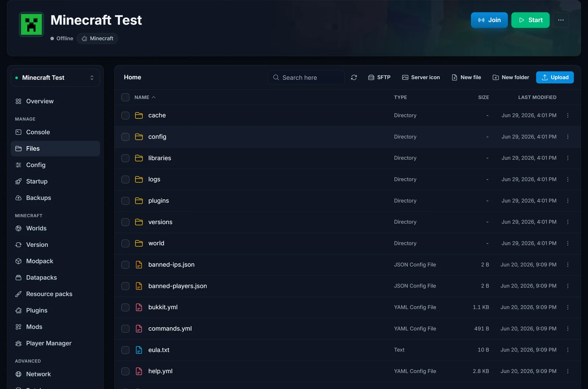The height and width of the screenshot is (389, 588).
Task: Create a New folder
Action: [511, 78]
